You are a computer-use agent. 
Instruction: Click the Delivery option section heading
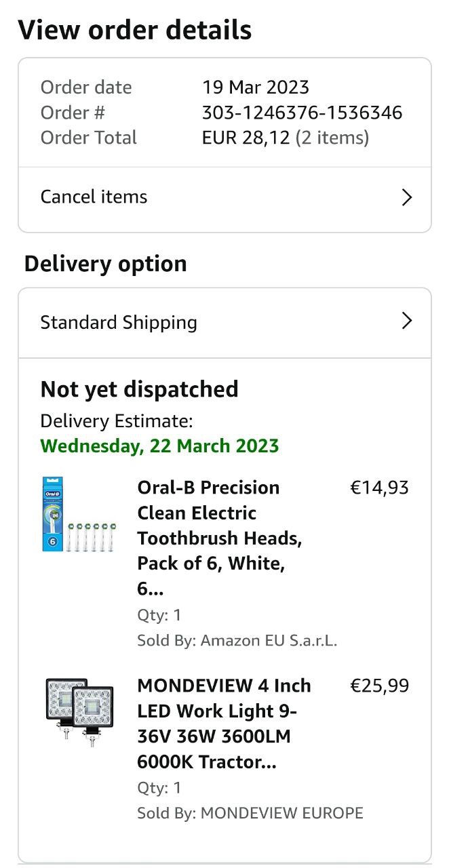[x=105, y=264]
